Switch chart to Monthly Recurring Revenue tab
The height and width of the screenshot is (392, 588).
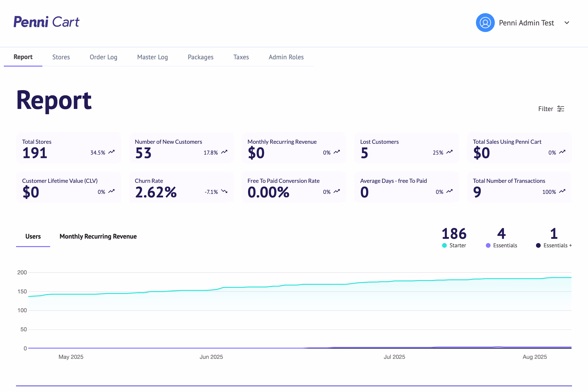click(x=98, y=236)
